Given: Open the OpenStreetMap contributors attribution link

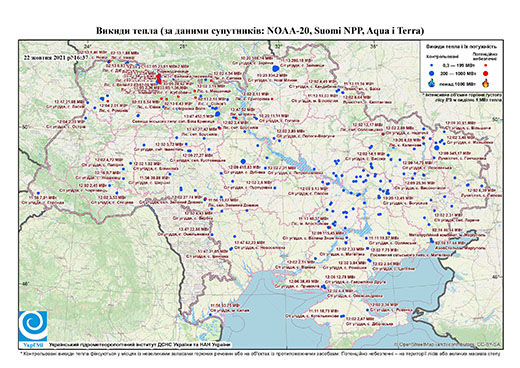Looking at the screenshot, I should (x=448, y=345).
